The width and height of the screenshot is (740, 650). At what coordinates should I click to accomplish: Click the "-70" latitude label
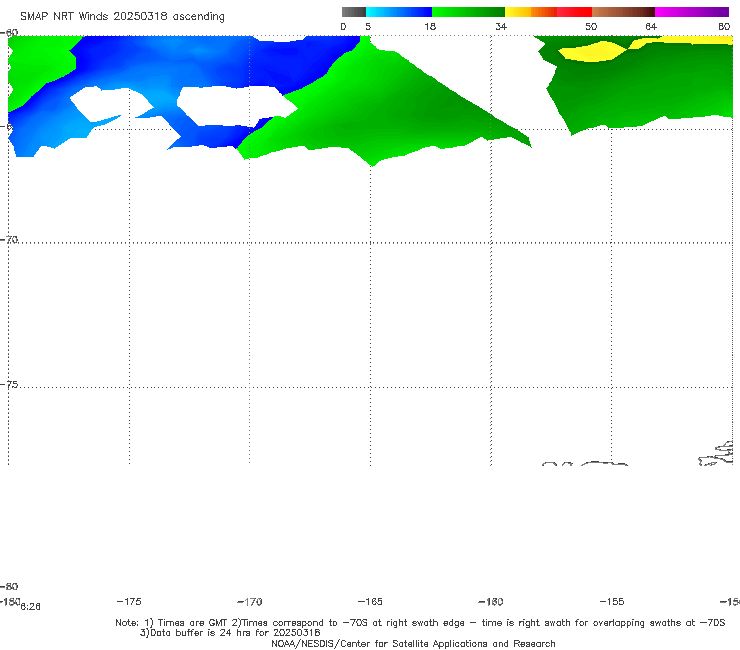(x=9, y=240)
